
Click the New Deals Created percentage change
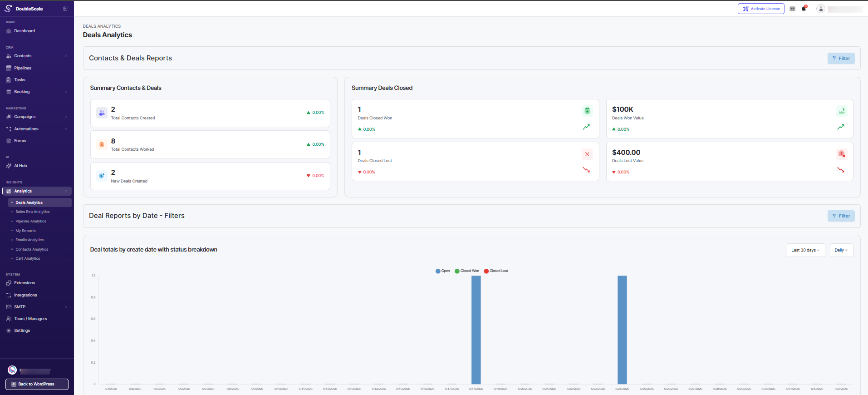[315, 176]
